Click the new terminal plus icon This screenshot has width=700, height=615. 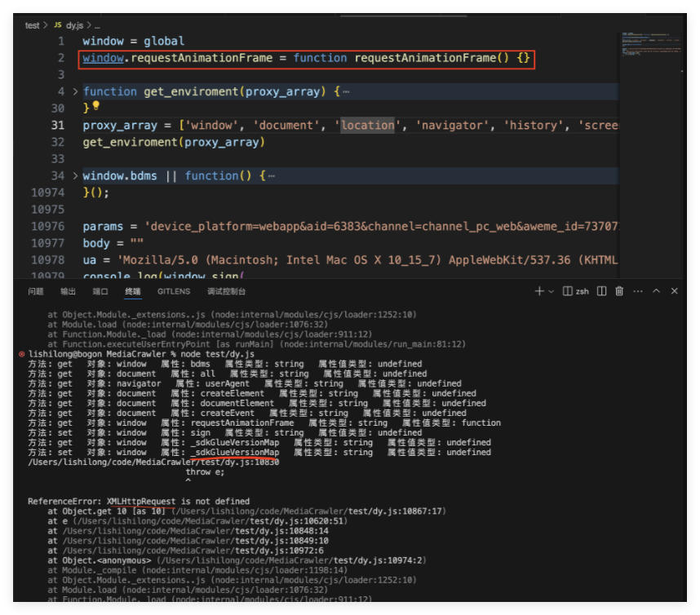coord(538,291)
